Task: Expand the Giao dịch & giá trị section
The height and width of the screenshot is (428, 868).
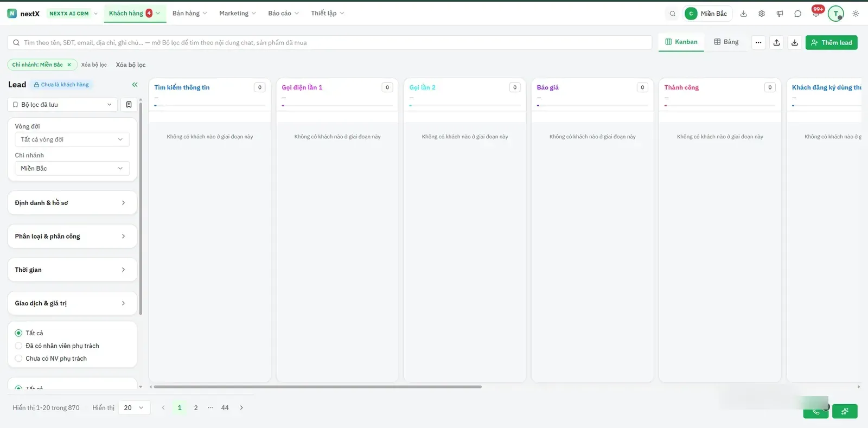Action: coord(72,303)
